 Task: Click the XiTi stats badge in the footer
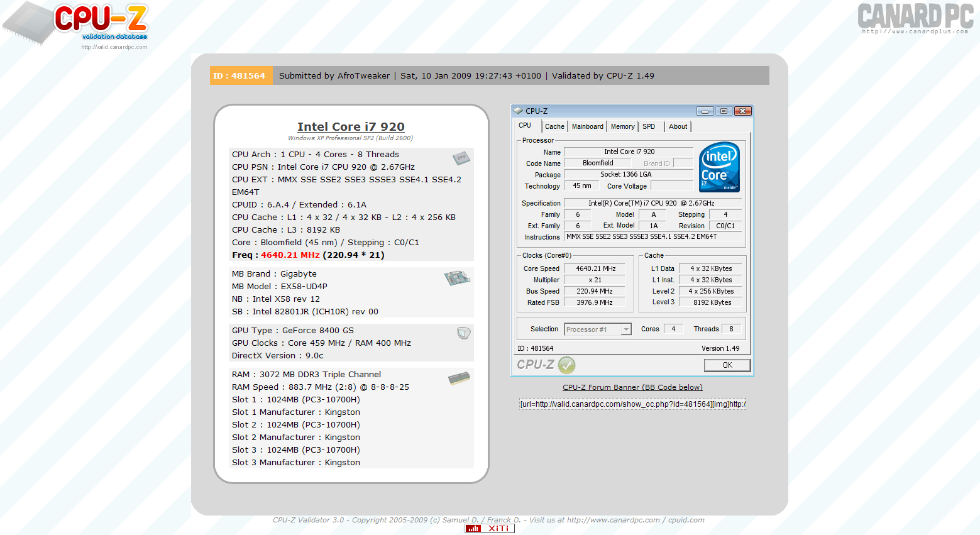point(490,529)
